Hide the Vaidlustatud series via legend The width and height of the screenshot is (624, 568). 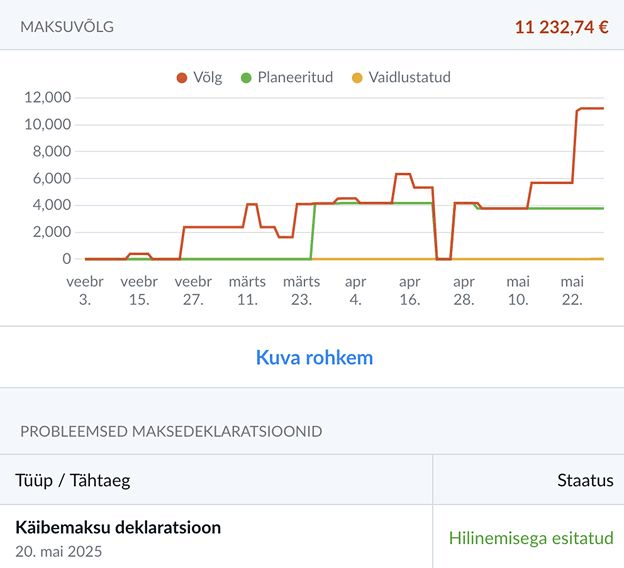(409, 77)
